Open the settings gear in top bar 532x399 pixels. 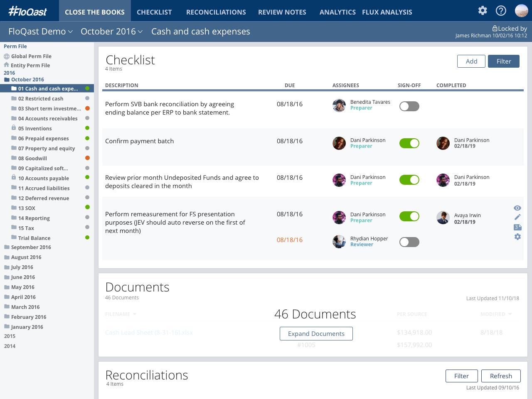pyautogui.click(x=483, y=10)
